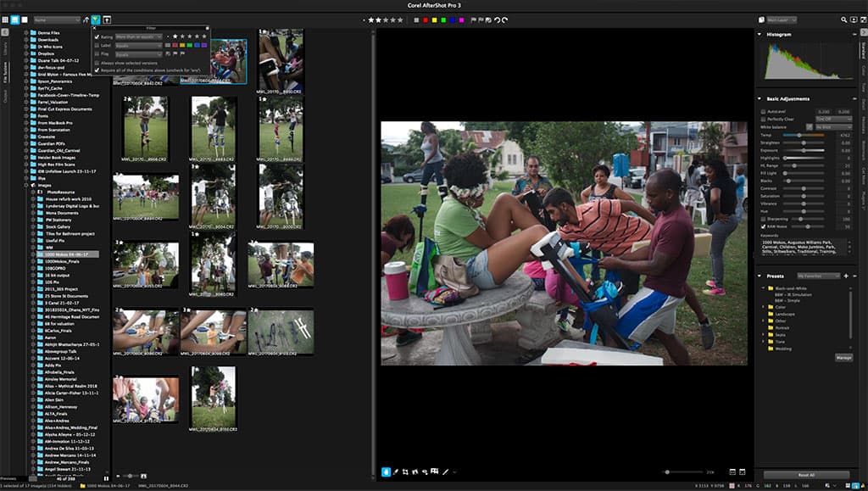Select the Crop tool in bottom toolbar

coord(406,471)
